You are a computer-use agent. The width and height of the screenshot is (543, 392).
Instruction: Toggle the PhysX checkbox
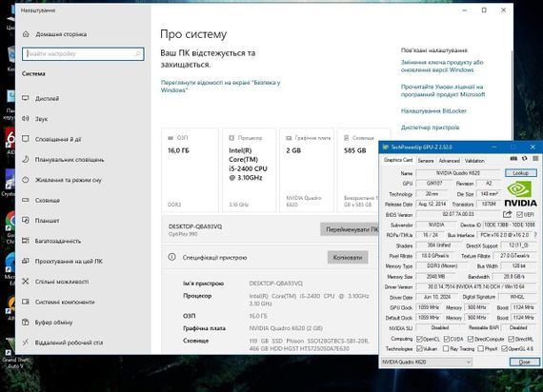[480, 348]
